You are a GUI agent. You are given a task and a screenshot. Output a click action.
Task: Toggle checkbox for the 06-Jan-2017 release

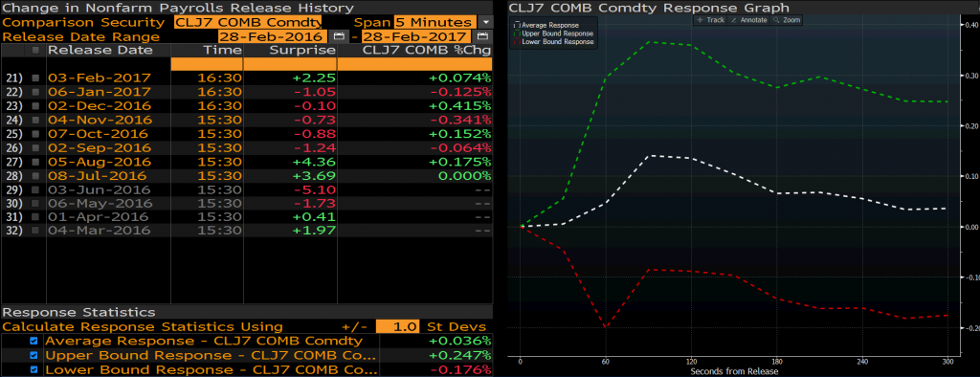point(35,92)
